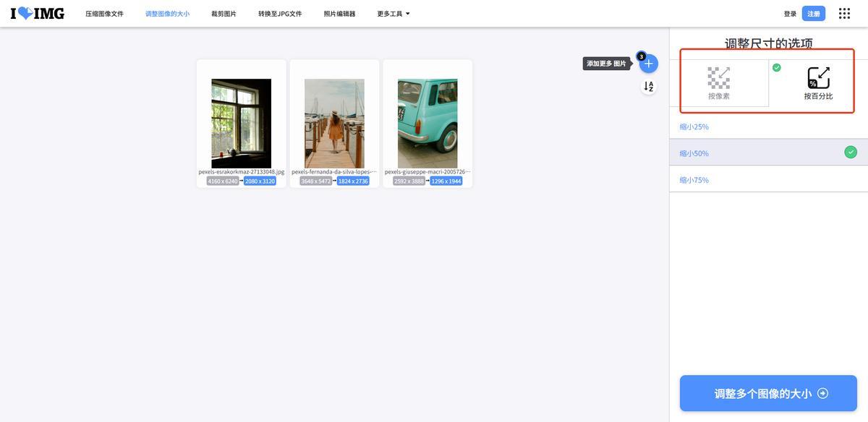Sort images with the A-Z icon
The image size is (868, 422).
[649, 87]
